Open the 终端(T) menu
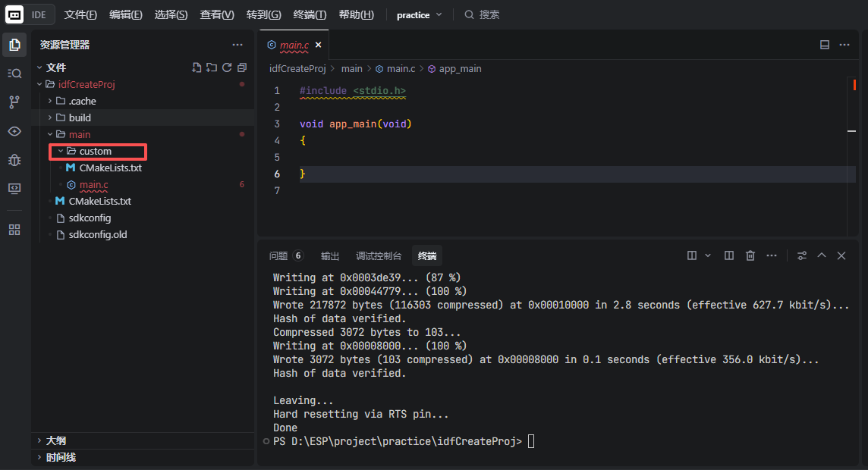 point(310,15)
